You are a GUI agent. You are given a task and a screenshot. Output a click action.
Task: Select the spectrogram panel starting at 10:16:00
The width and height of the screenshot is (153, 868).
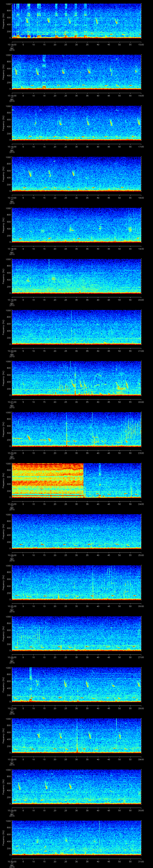pos(76,123)
